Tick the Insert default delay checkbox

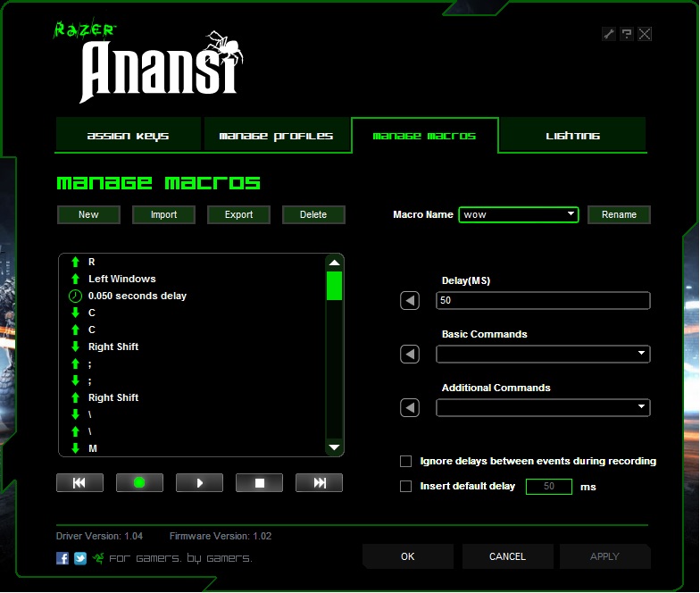tap(405, 486)
